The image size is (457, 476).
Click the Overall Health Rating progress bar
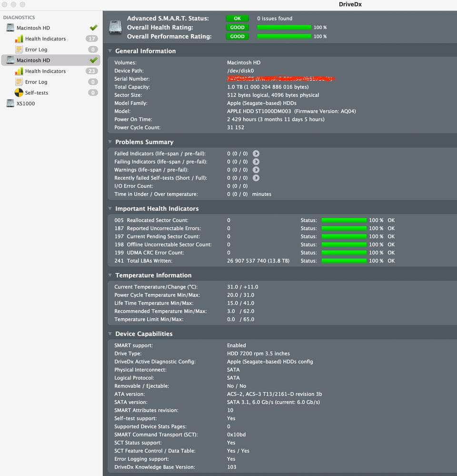coord(284,27)
